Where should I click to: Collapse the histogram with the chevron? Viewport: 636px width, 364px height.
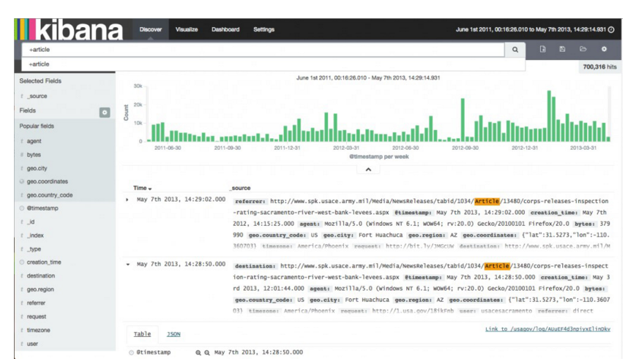pos(367,170)
